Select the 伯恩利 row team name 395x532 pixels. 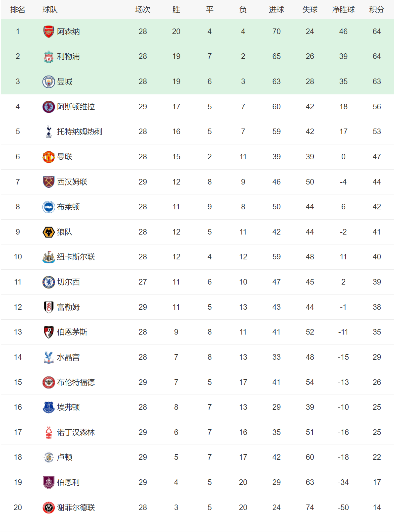(68, 483)
